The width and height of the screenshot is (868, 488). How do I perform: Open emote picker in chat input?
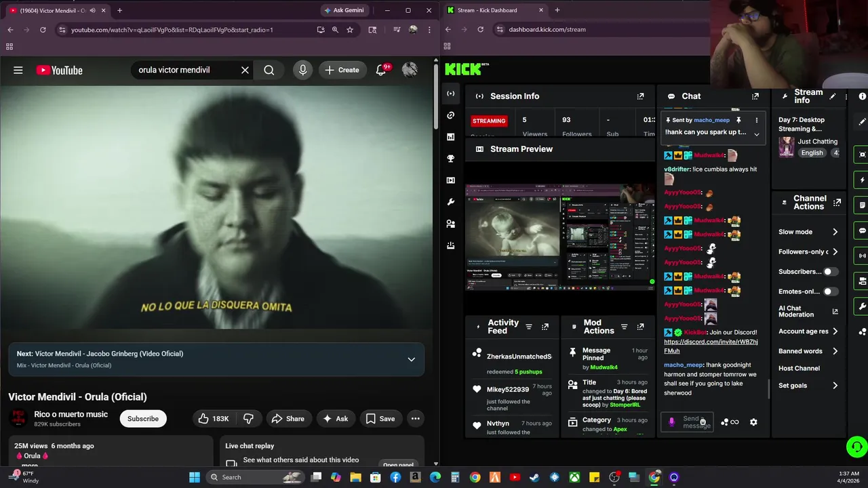703,422
